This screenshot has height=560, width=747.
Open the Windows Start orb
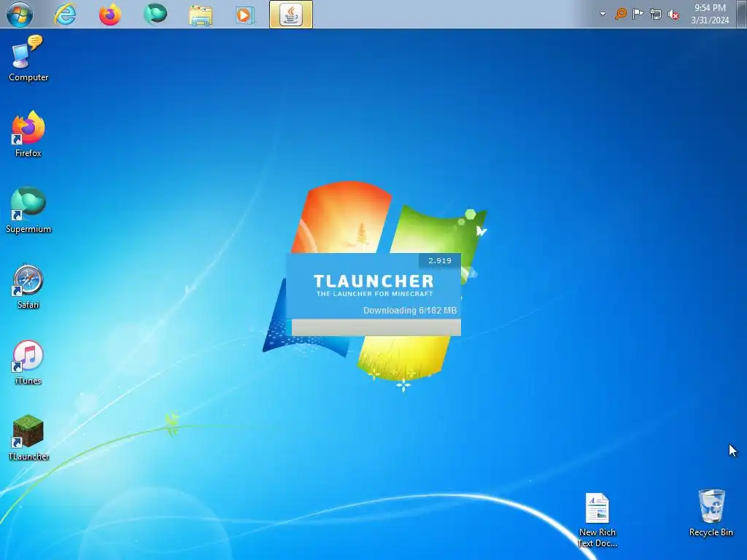(x=20, y=15)
